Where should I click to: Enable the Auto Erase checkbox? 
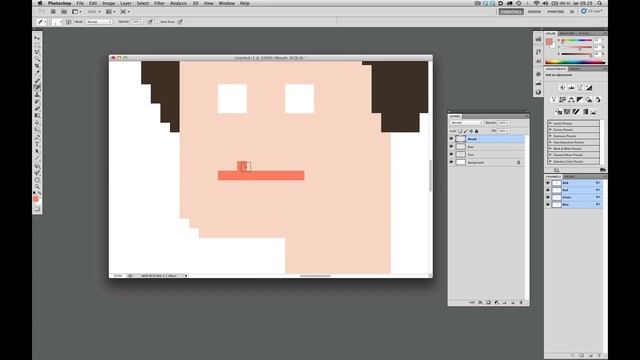click(159, 22)
